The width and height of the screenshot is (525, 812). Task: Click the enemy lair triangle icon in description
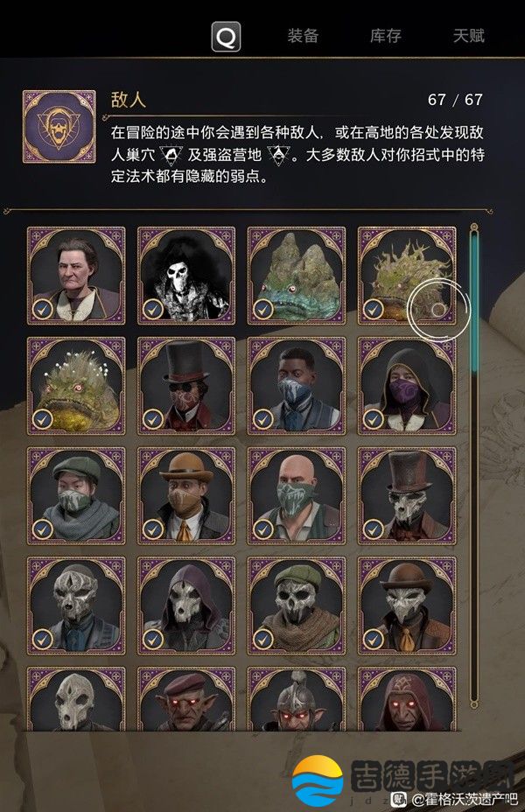(171, 155)
